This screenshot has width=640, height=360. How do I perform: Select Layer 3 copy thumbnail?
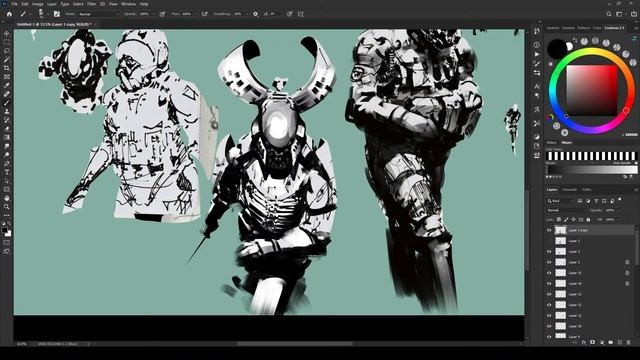coord(561,230)
